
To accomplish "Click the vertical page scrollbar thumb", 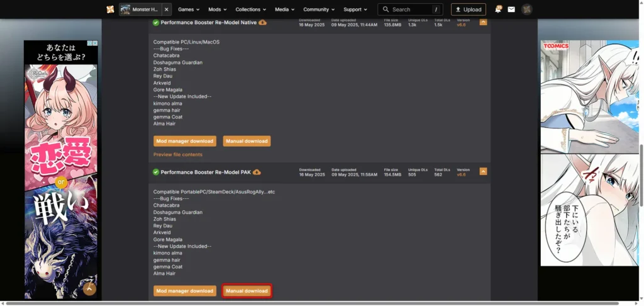I will pyautogui.click(x=641, y=176).
